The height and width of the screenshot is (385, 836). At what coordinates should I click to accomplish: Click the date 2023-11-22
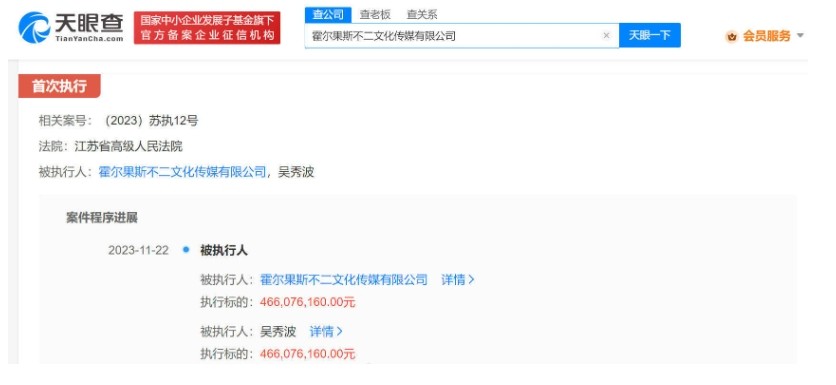[138, 250]
